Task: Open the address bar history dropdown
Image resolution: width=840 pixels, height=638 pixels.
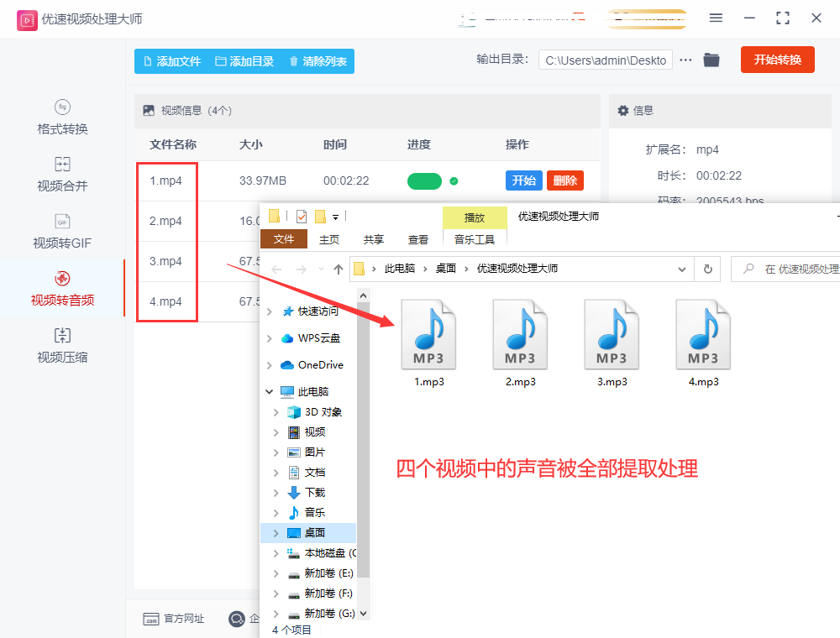Action: click(x=682, y=269)
